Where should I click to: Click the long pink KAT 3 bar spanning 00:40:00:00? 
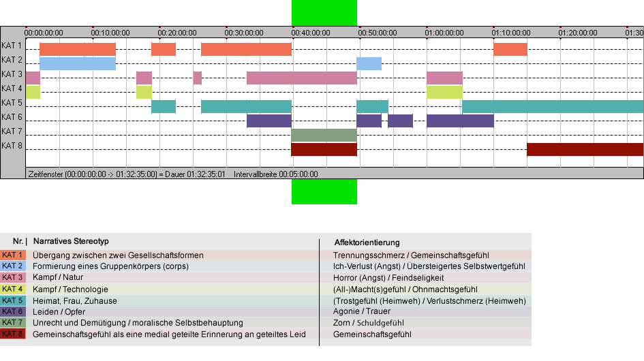click(302, 78)
